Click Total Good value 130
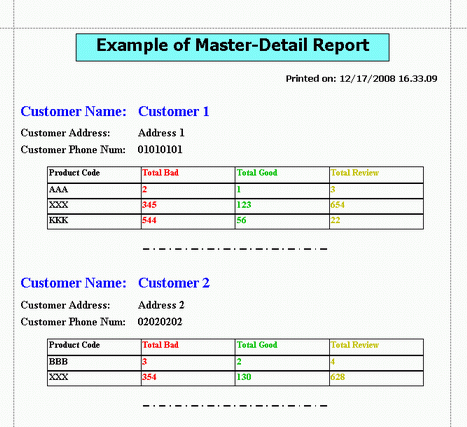This screenshot has width=467, height=427. [244, 377]
